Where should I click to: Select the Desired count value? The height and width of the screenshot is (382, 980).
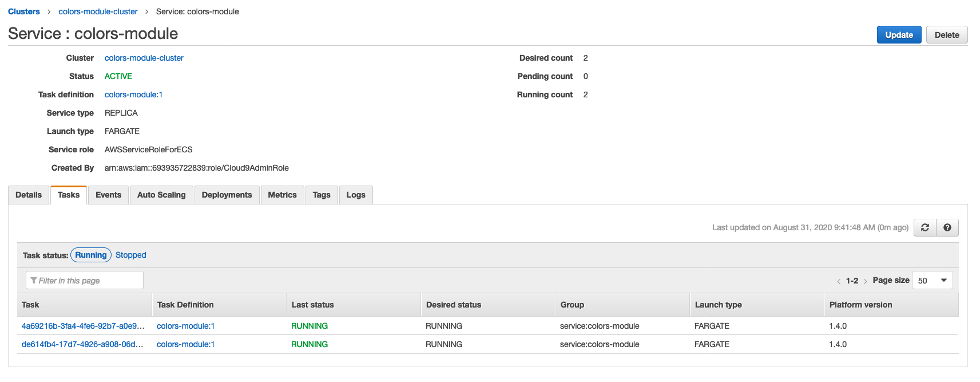(585, 58)
